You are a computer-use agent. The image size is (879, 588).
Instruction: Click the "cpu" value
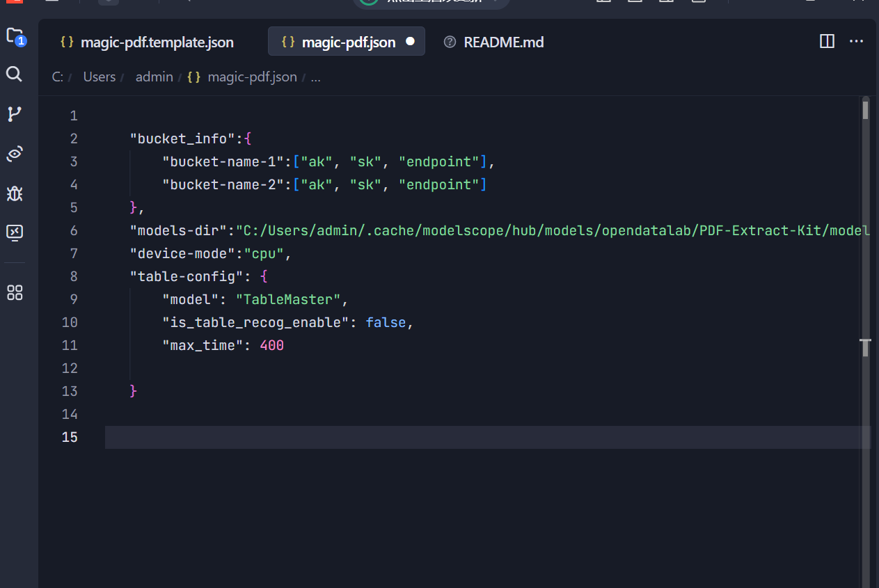click(x=264, y=253)
